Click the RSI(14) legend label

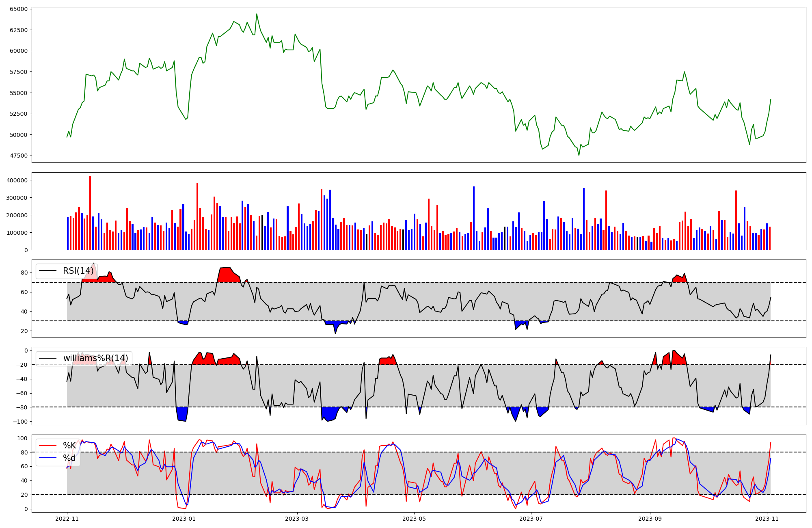78,271
